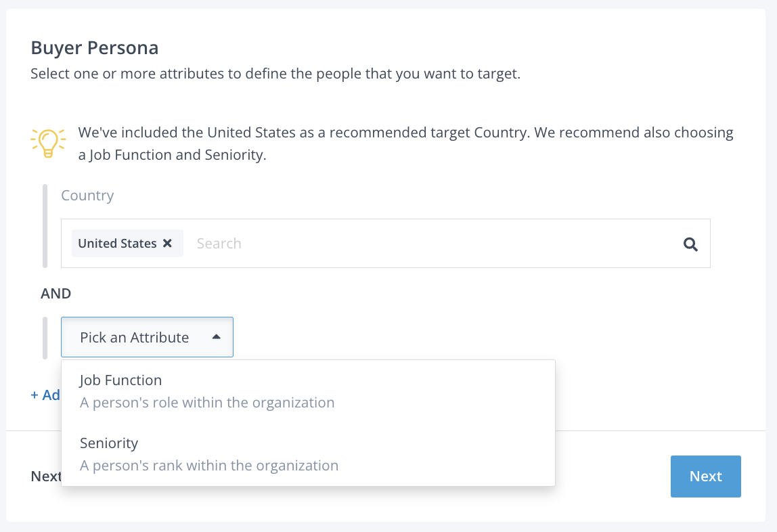Click the magnifier icon in Country field
The height and width of the screenshot is (532, 777).
point(690,244)
